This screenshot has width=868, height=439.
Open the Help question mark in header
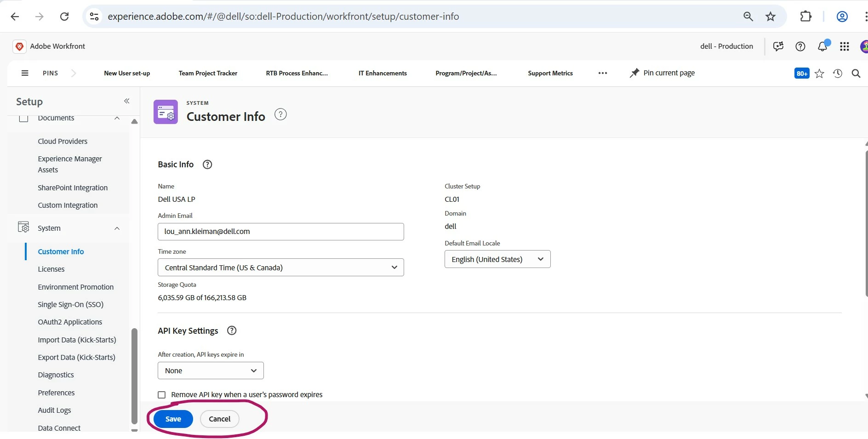click(800, 46)
